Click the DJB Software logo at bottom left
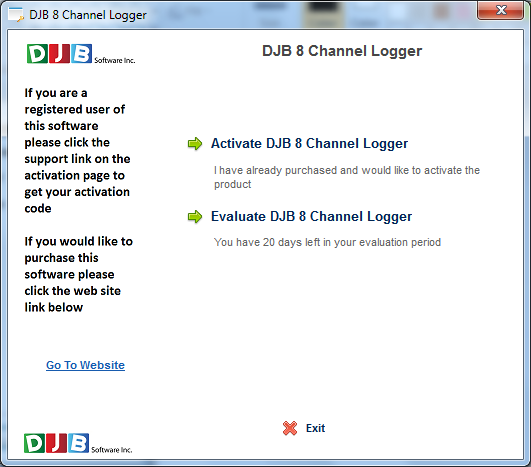Viewport: 531px width, 467px height. 78,443
